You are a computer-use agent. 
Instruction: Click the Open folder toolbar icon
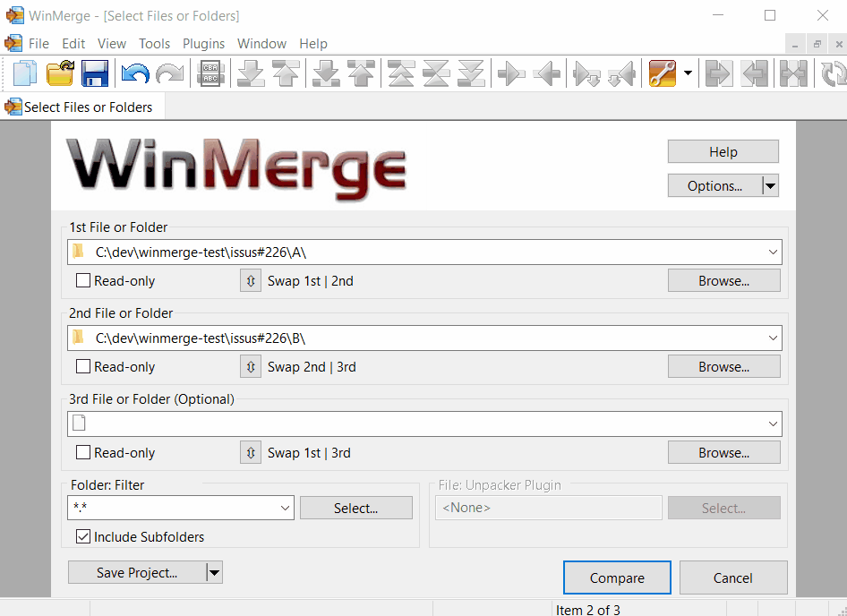tap(60, 73)
